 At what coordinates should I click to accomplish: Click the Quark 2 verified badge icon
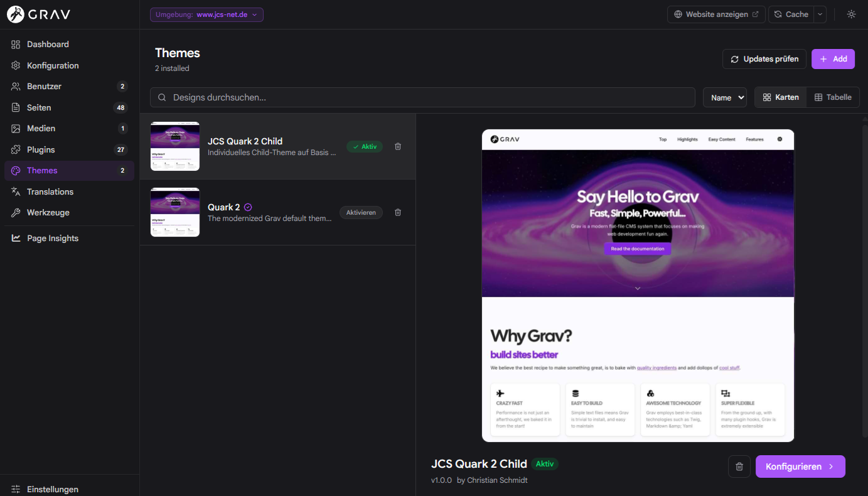[248, 207]
